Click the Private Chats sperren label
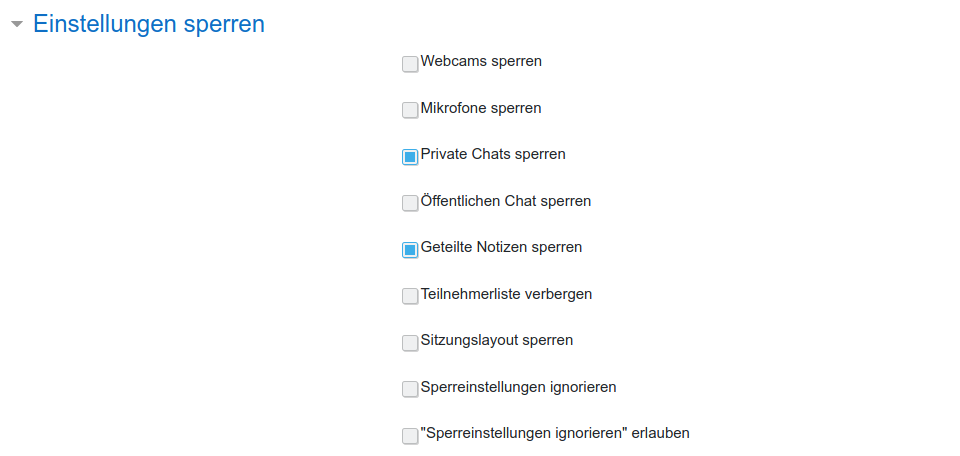960x456 pixels. click(493, 154)
